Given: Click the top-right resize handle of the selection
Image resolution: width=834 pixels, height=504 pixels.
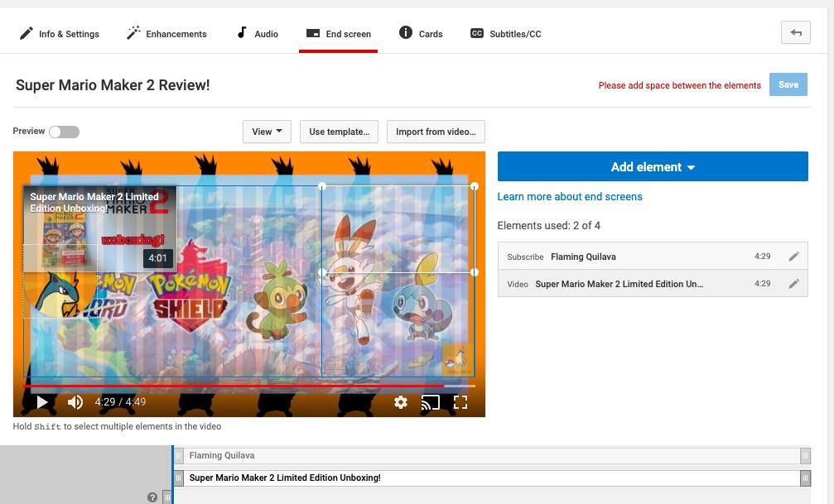Looking at the screenshot, I should pos(475,186).
